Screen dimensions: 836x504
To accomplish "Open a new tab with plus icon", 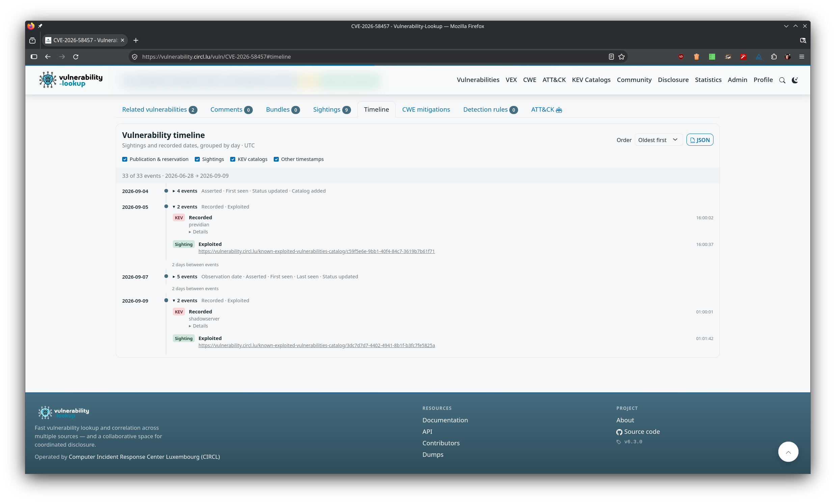I will (x=136, y=40).
